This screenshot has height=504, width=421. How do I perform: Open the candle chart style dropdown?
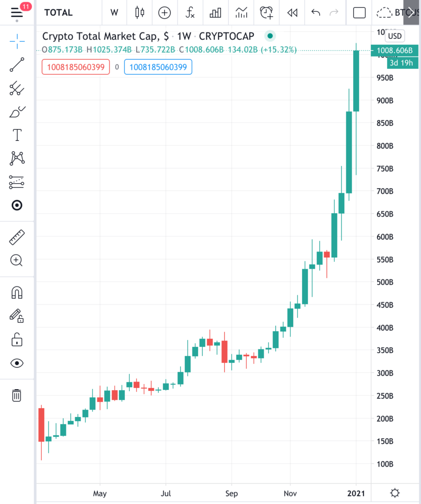point(139,12)
